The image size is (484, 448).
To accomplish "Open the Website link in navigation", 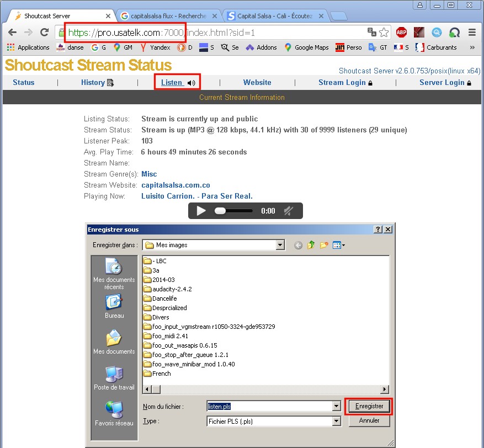I will [x=257, y=82].
